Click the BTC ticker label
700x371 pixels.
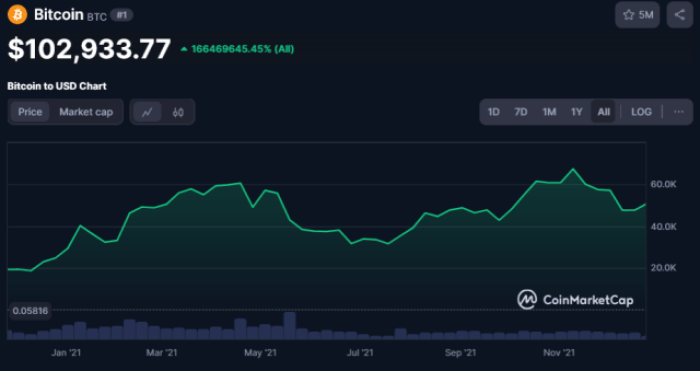97,17
